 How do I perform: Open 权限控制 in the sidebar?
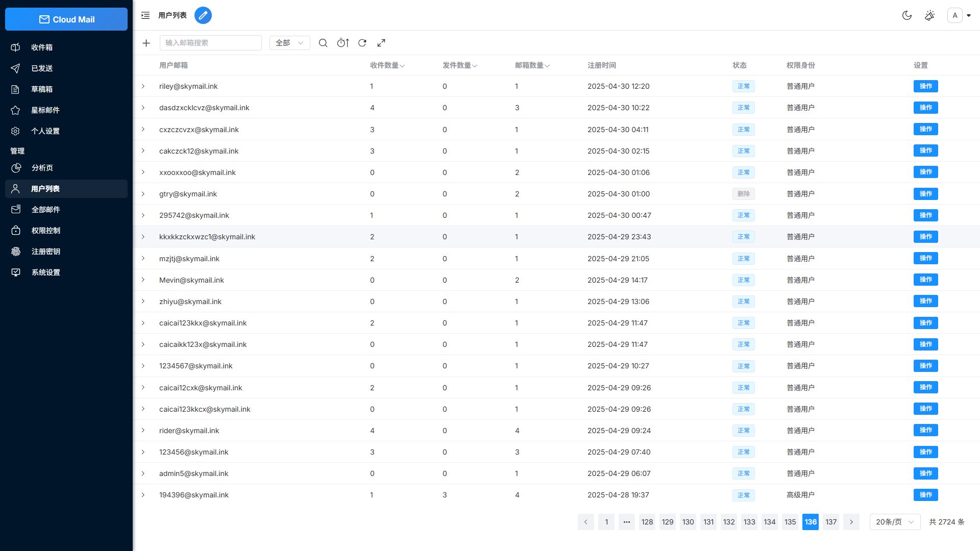[x=45, y=231]
